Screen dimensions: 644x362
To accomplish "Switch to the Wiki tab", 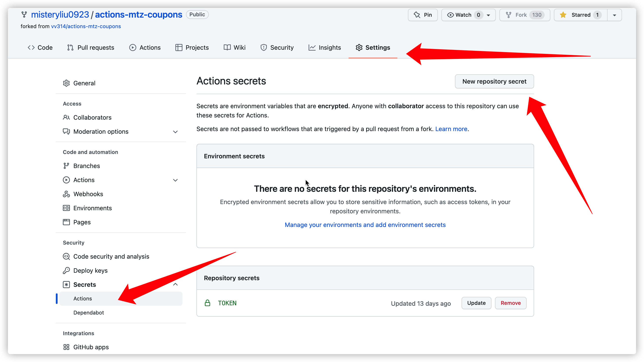I will [235, 48].
